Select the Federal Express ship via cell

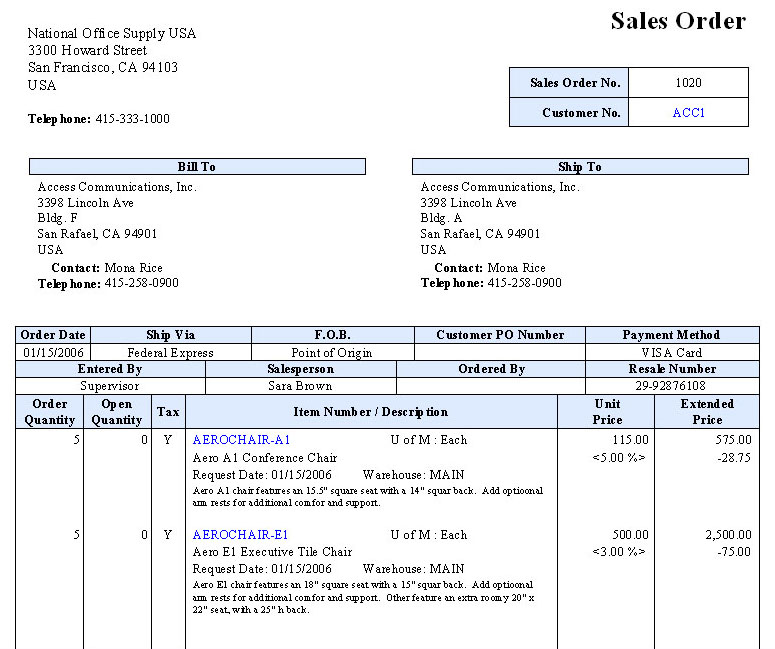[170, 353]
